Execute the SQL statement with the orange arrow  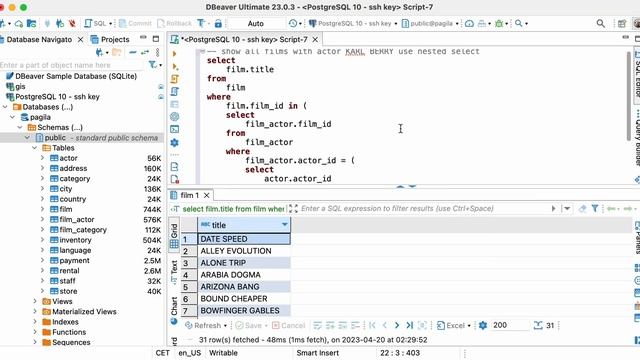pos(174,53)
